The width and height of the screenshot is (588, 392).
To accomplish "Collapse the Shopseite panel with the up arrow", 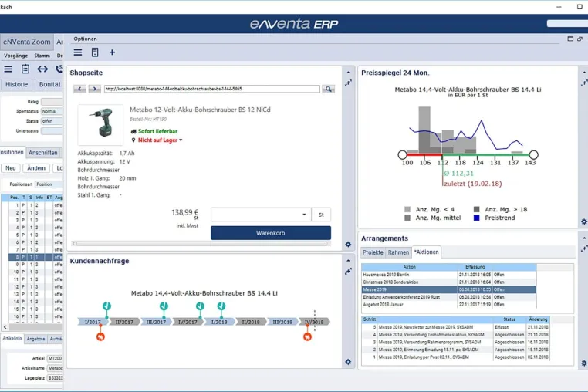I will coord(348,73).
